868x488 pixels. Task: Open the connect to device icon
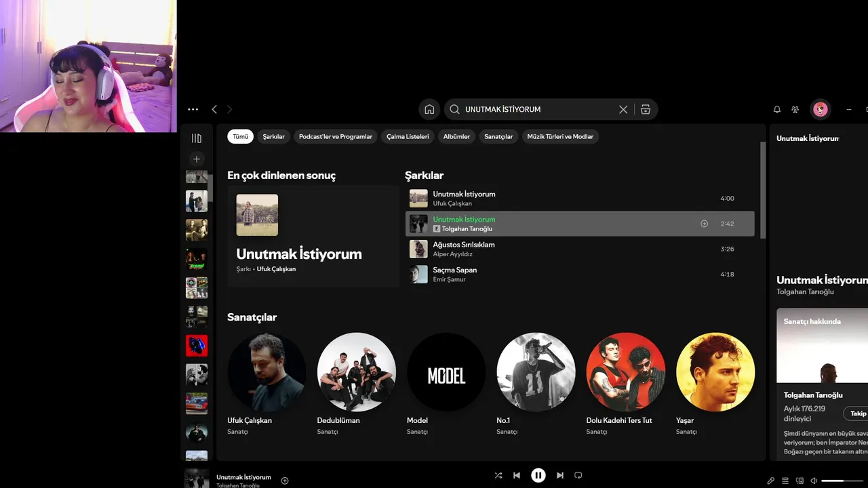tap(800, 481)
